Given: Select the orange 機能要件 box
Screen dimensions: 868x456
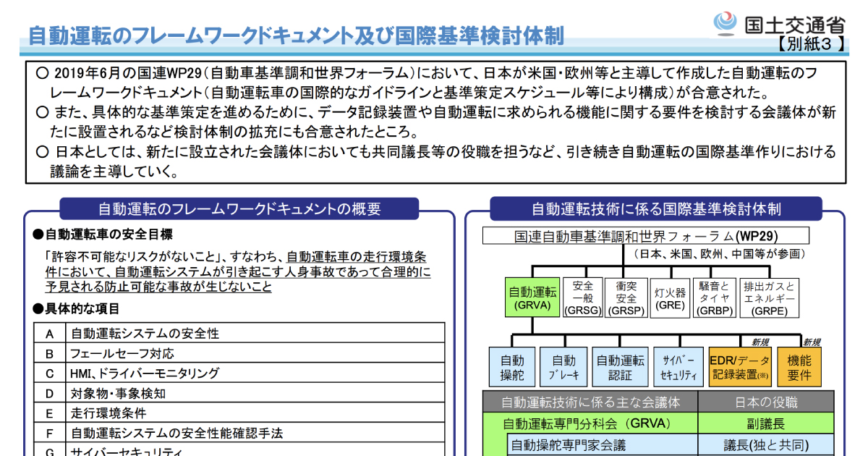Looking at the screenshot, I should (x=799, y=367).
